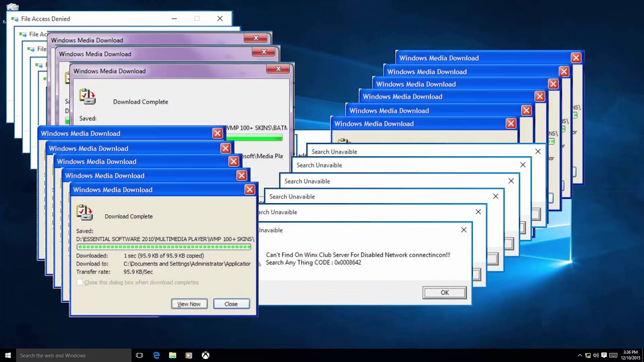Viewport: 644px width, 362px height.
Task: Click the Close button beside View Now
Action: [x=231, y=304]
